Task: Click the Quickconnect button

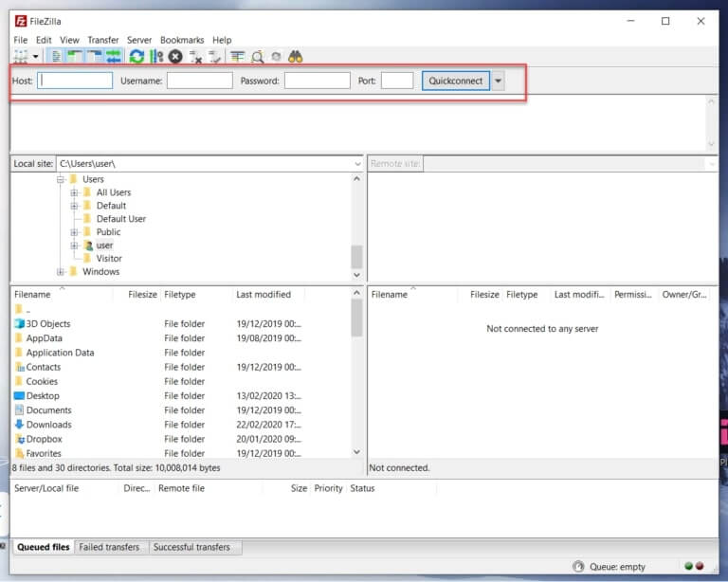Action: tap(455, 81)
